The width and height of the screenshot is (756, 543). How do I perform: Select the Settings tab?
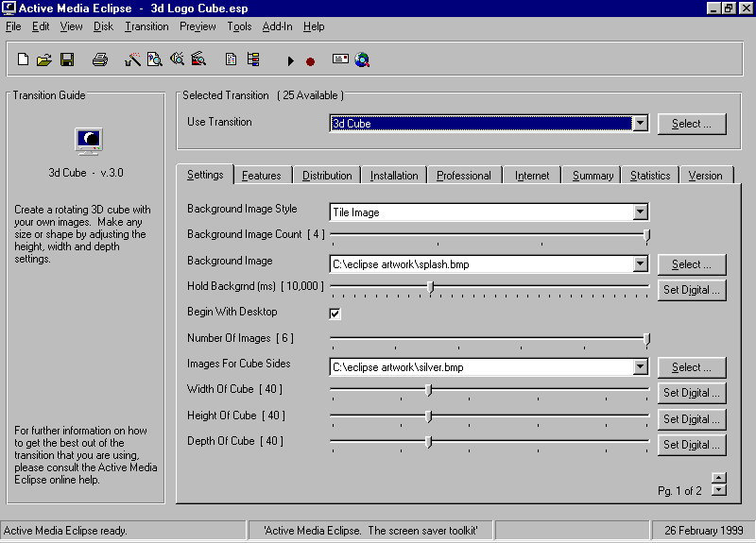pyautogui.click(x=205, y=175)
